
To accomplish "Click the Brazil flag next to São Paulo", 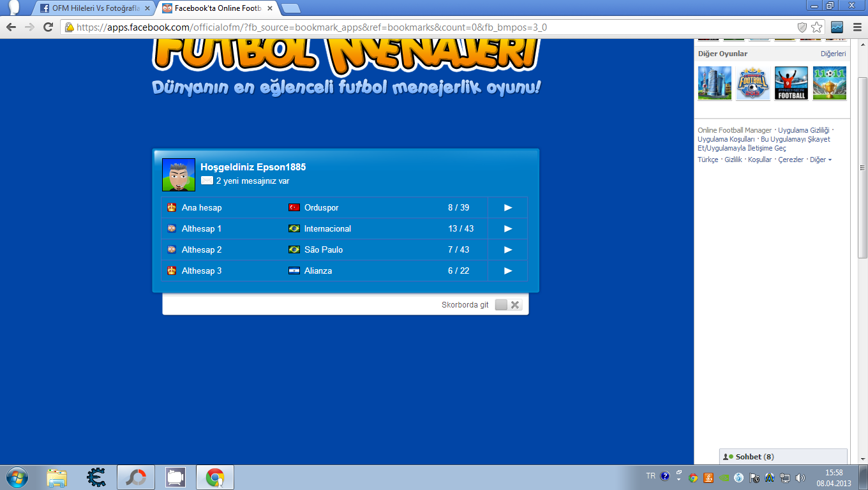I will click(x=294, y=249).
